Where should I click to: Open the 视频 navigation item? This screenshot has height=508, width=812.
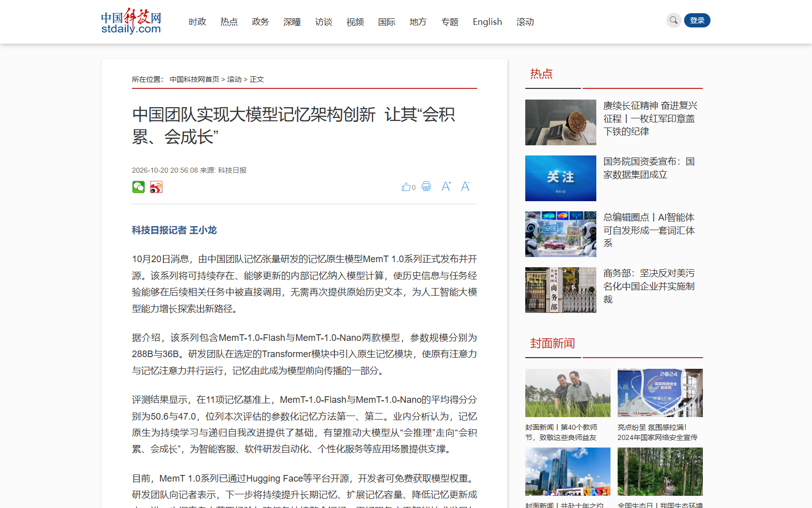tap(355, 22)
